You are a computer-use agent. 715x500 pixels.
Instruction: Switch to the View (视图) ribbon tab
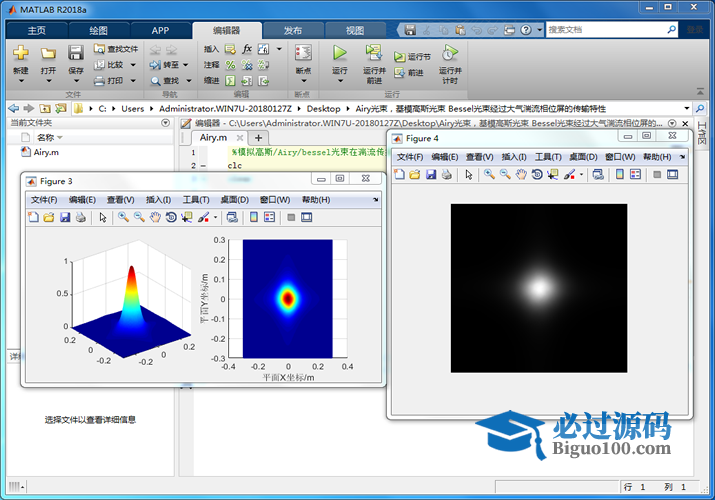pos(355,31)
